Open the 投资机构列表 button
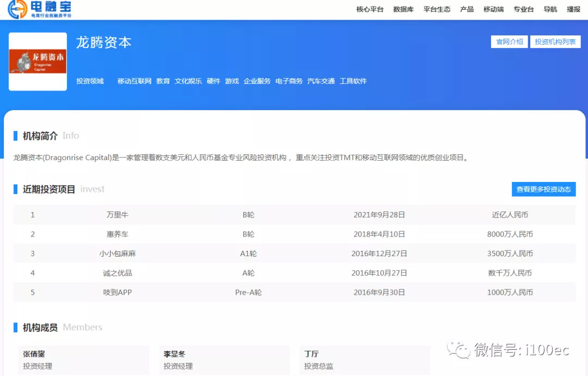 pos(555,42)
